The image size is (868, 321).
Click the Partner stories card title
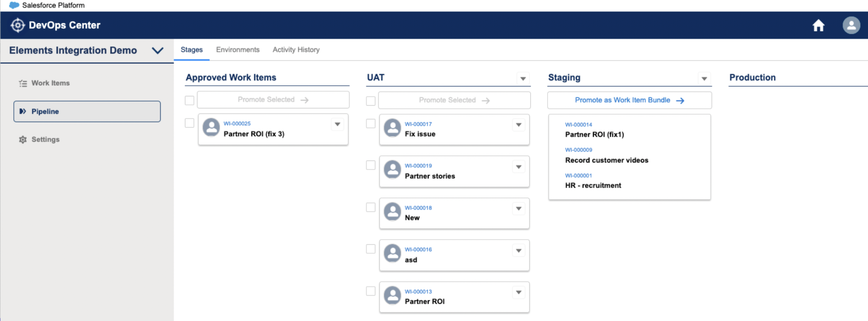point(430,176)
